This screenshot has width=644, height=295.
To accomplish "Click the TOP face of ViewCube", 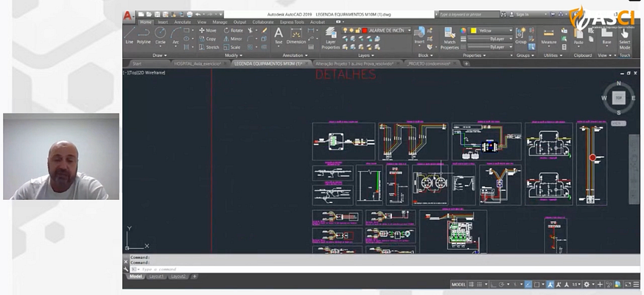I will point(618,98).
